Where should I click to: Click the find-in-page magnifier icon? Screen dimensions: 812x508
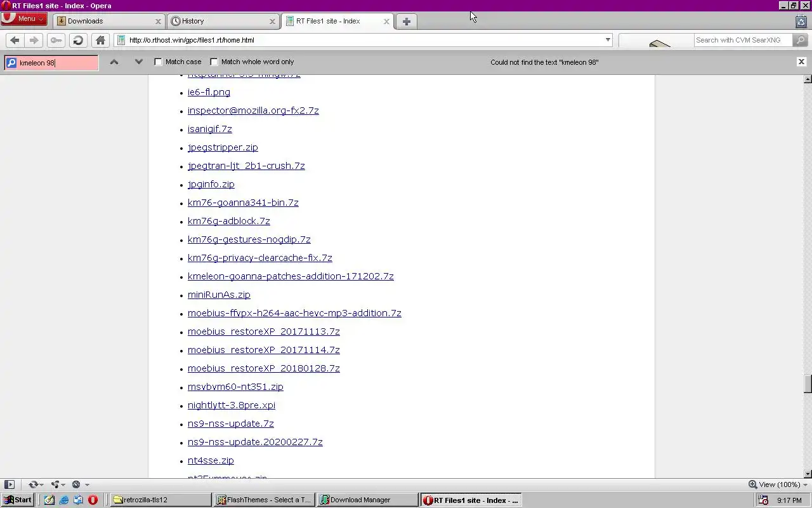(11, 62)
